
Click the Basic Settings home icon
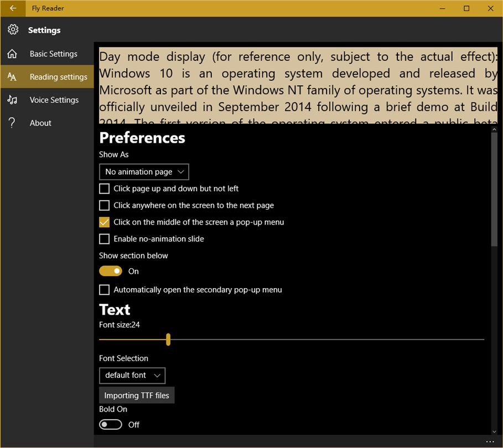click(12, 54)
